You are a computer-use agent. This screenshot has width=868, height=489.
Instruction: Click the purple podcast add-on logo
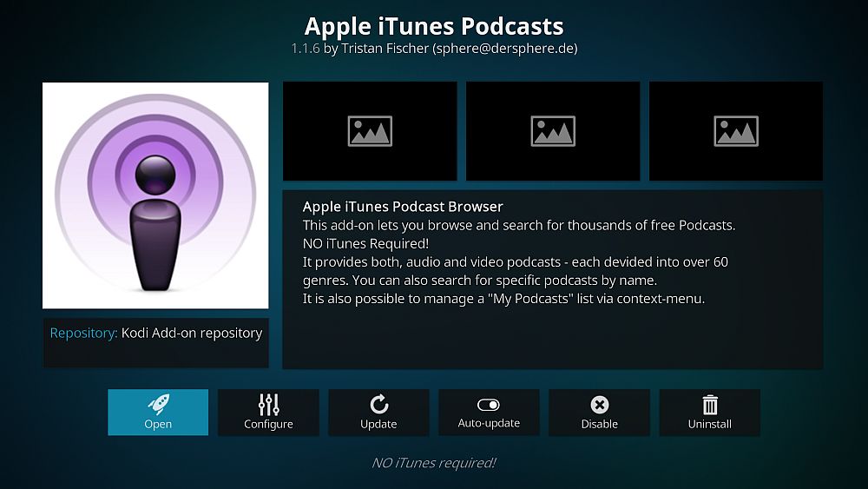click(155, 195)
